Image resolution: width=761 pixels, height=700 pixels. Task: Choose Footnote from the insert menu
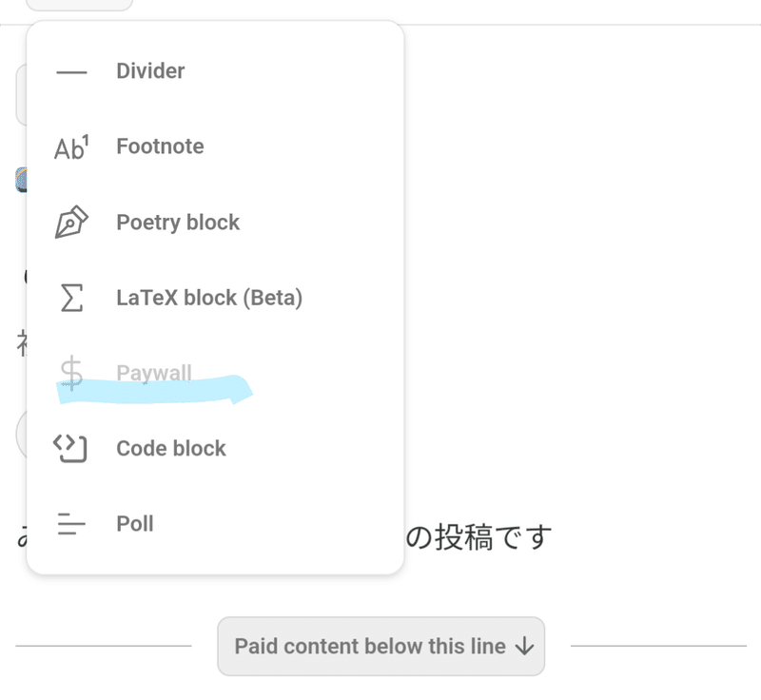[215, 146]
